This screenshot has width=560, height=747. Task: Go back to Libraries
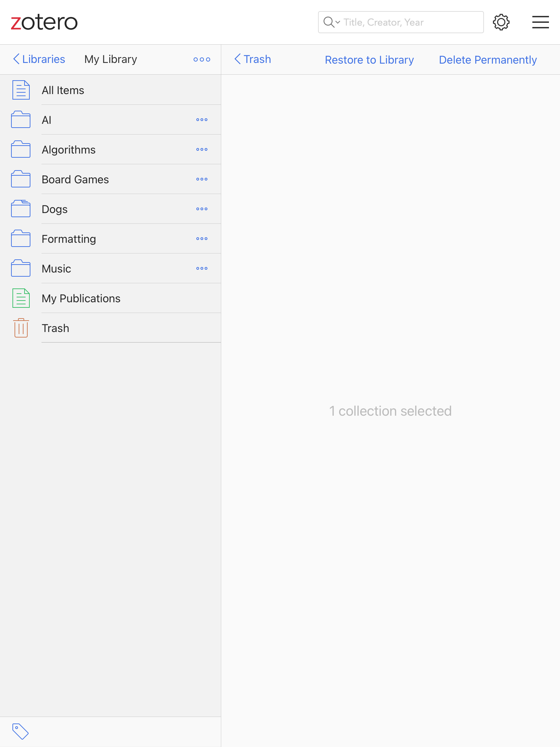[39, 59]
